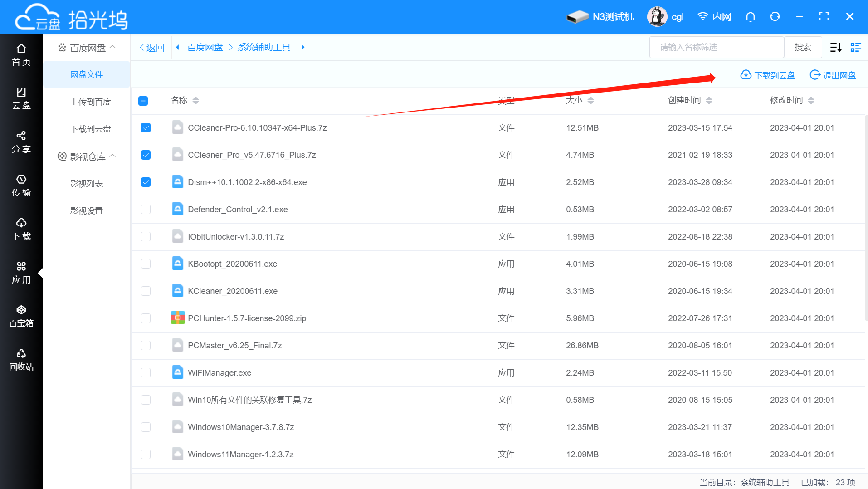Click the KBootopt exe file icon
Viewport: 868px width, 489px height.
pos(178,264)
